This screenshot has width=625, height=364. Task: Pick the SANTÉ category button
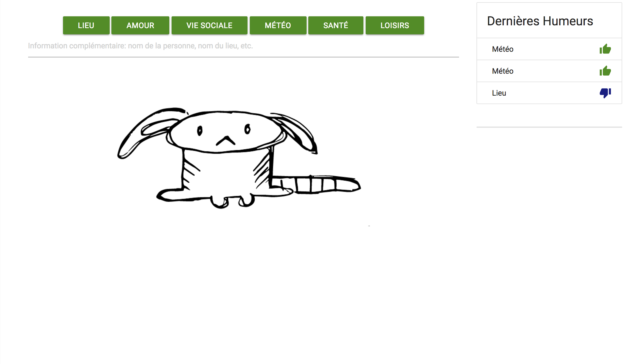(x=336, y=25)
